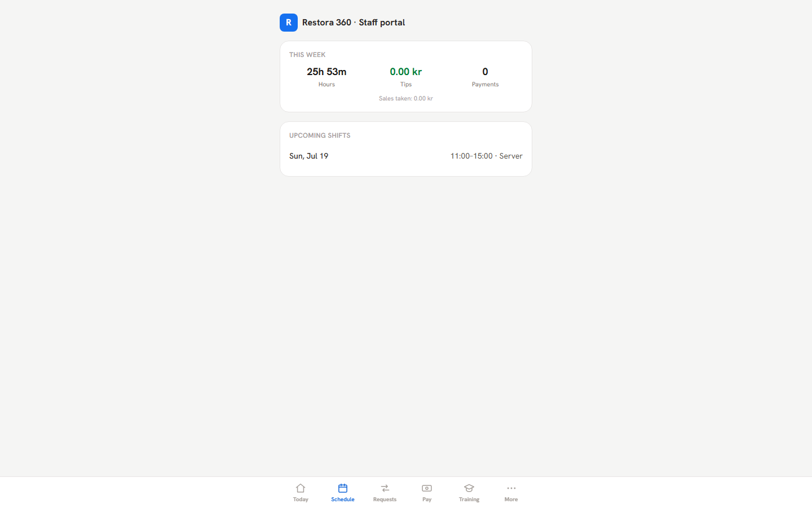Click the "Hours" label
812x508 pixels.
pos(326,85)
